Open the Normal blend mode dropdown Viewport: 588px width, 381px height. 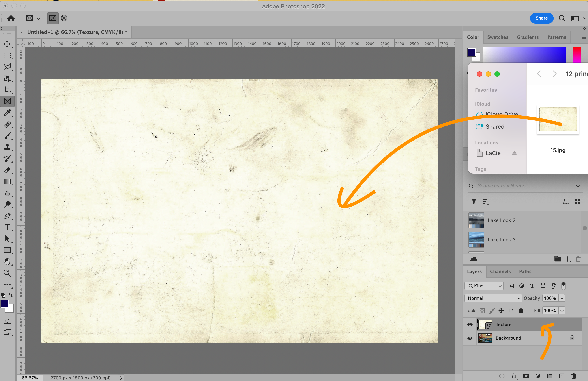[493, 298]
